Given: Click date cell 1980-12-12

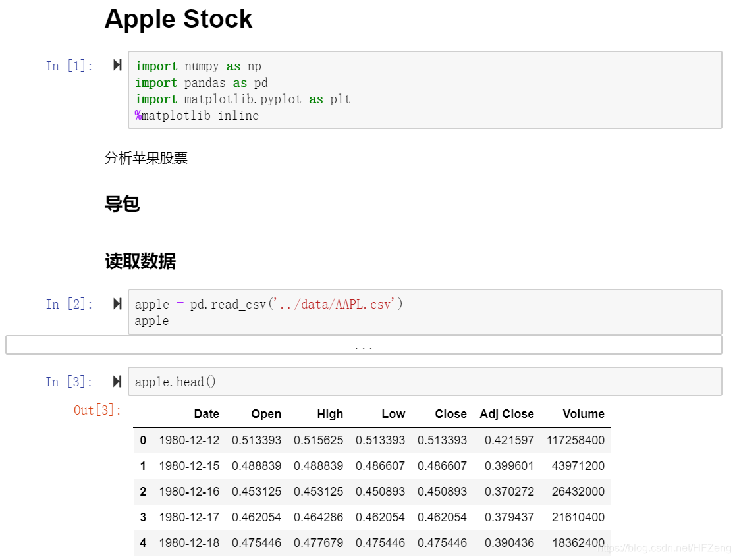Looking at the screenshot, I should tap(190, 440).
